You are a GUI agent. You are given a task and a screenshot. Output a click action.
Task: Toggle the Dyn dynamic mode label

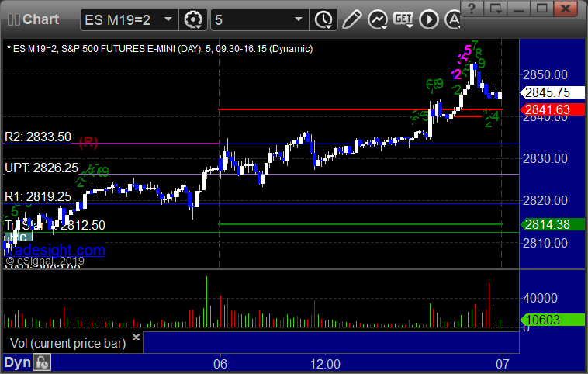[17, 362]
